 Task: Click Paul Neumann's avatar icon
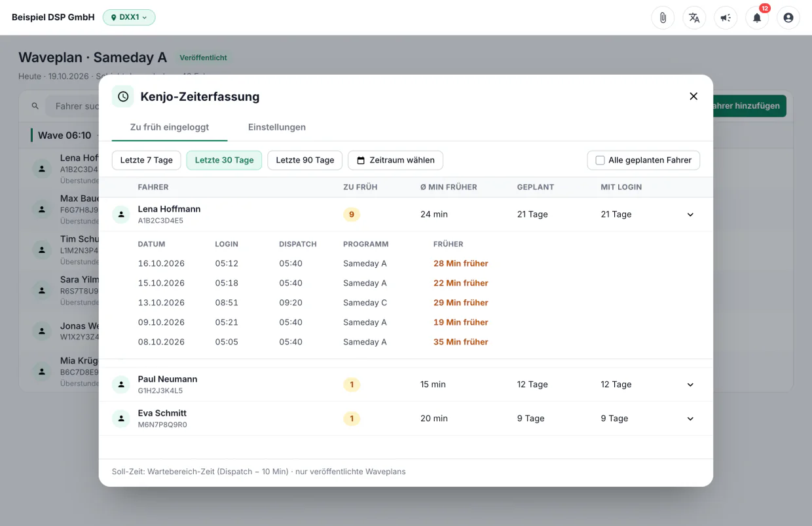tap(121, 385)
